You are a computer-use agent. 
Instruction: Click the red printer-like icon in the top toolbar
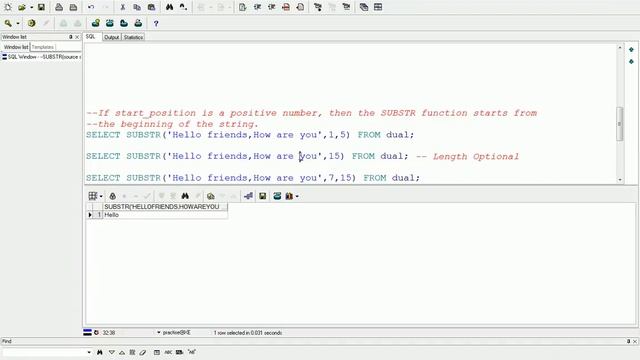pyautogui.click(x=286, y=7)
